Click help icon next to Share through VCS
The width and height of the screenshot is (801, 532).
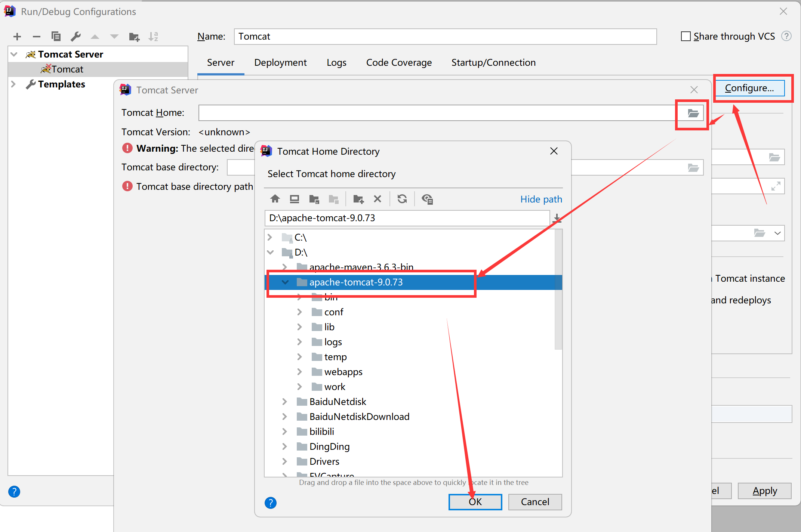tap(786, 36)
